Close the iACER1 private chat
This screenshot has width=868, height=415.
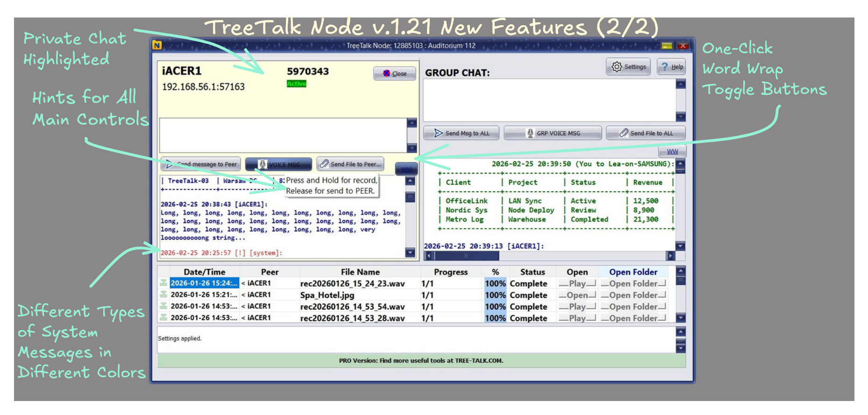(x=394, y=73)
